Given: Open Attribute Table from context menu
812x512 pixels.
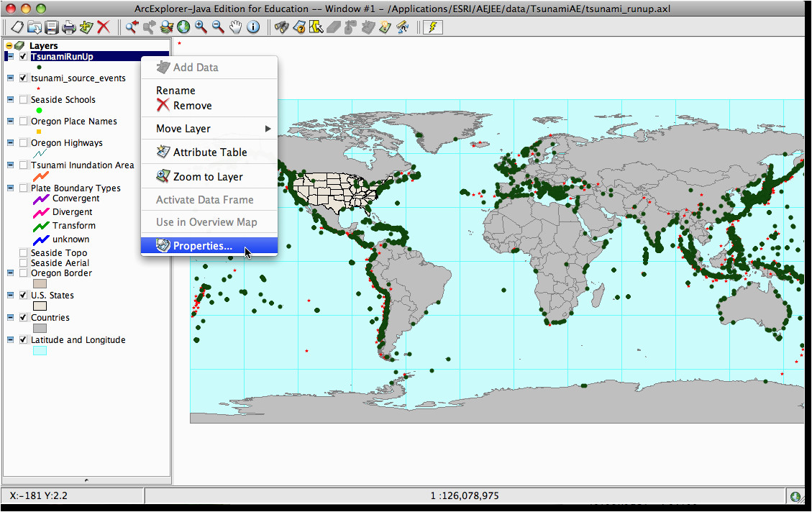Looking at the screenshot, I should (x=209, y=152).
